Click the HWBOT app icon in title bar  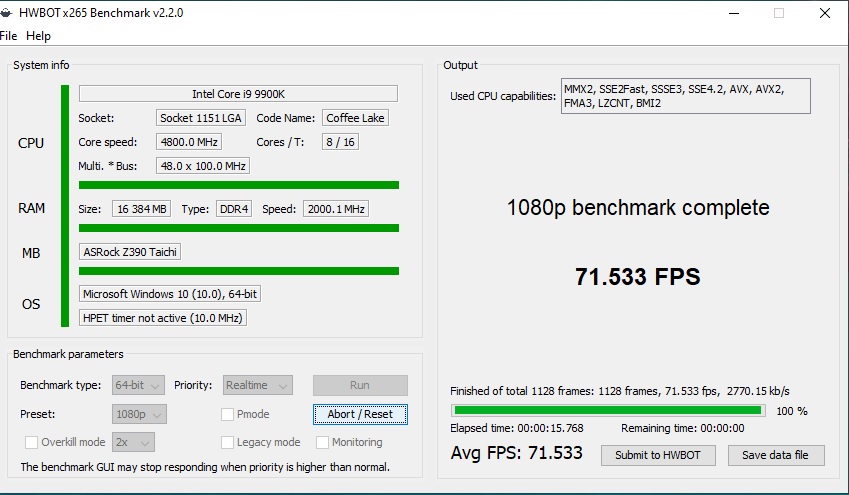coord(5,12)
